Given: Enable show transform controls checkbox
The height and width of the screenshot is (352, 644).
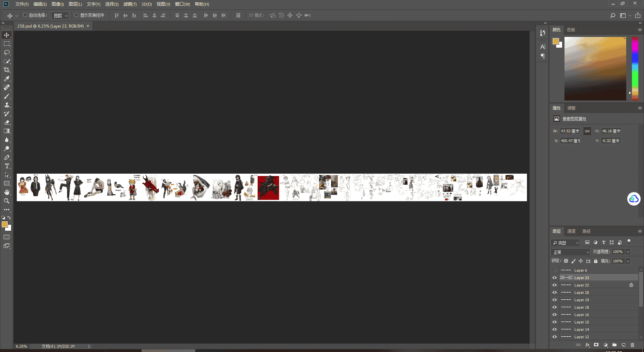Looking at the screenshot, I should [76, 15].
